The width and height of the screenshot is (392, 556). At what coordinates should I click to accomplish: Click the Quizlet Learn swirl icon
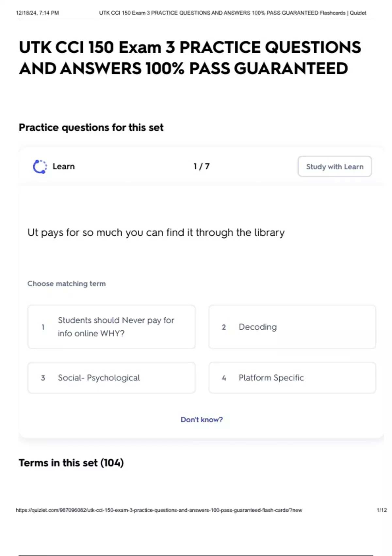tap(40, 166)
